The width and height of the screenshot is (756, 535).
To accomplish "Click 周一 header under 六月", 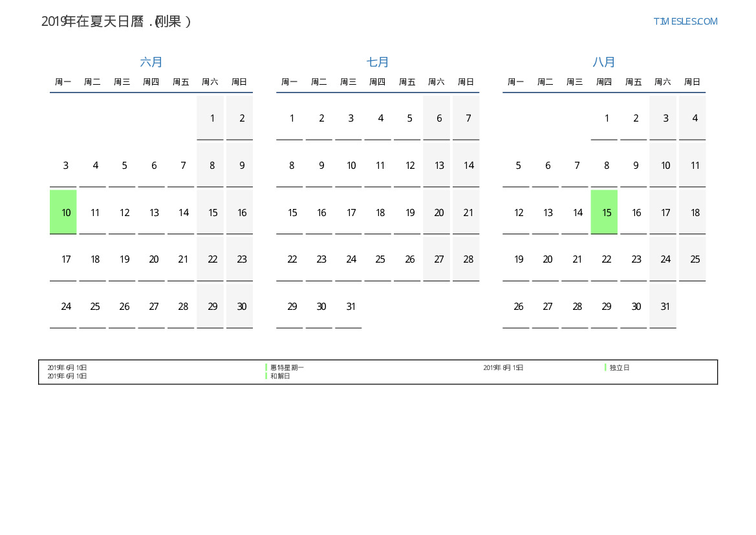I will point(63,82).
